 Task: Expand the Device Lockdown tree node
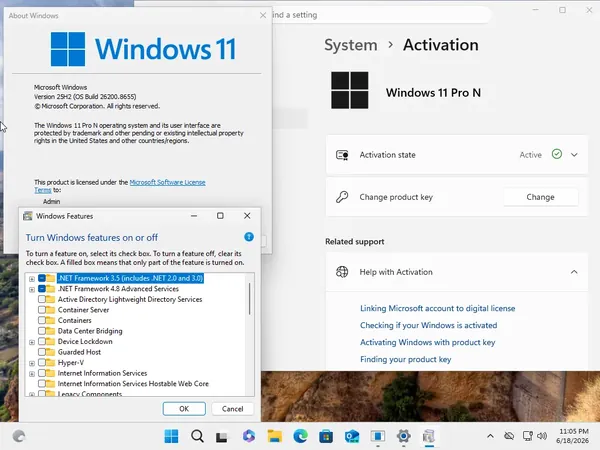click(32, 342)
